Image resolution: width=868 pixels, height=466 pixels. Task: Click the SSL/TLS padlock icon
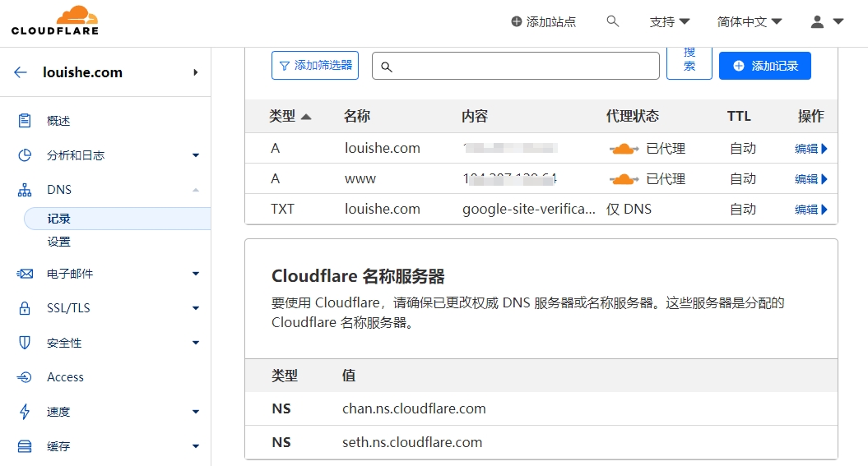25,308
